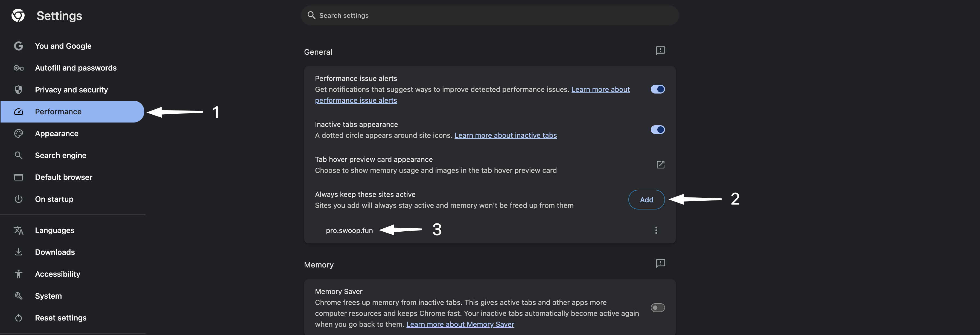Open Tab hover preview card external link icon
The width and height of the screenshot is (980, 335).
[660, 164]
